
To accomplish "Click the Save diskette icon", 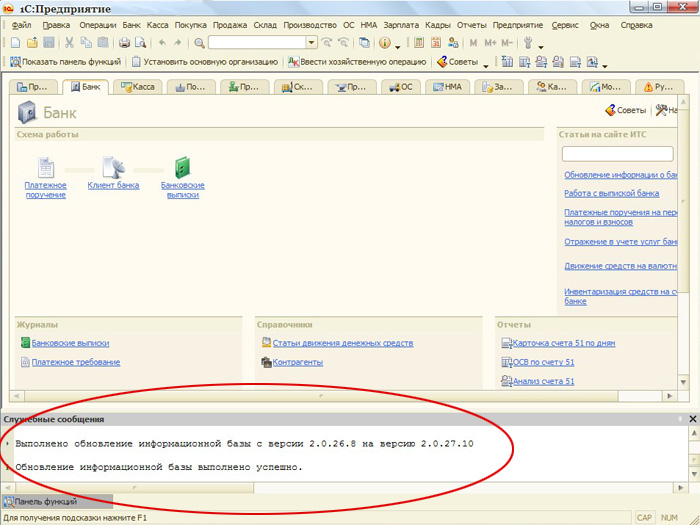I will click(x=49, y=43).
